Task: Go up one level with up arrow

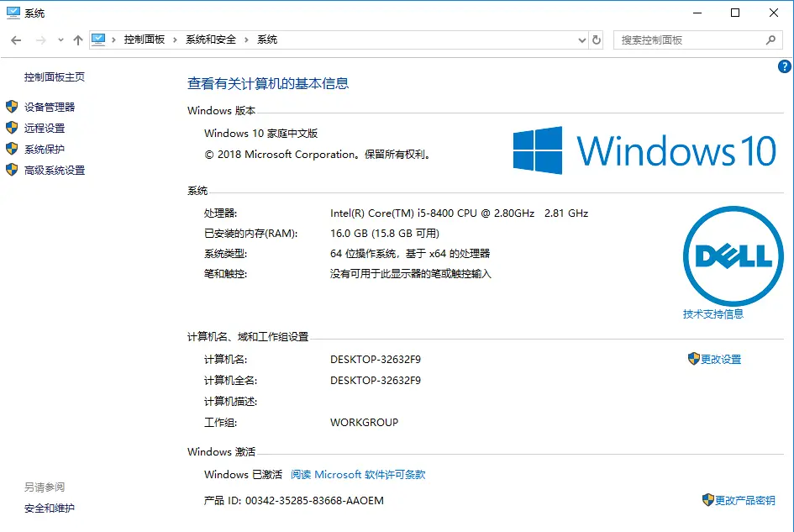Action: 78,40
